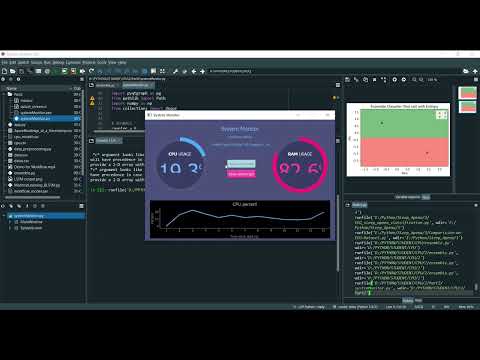This screenshot has width=480, height=360.
Task: Show next plot arrow in Plots pane
Action: tap(404, 80)
